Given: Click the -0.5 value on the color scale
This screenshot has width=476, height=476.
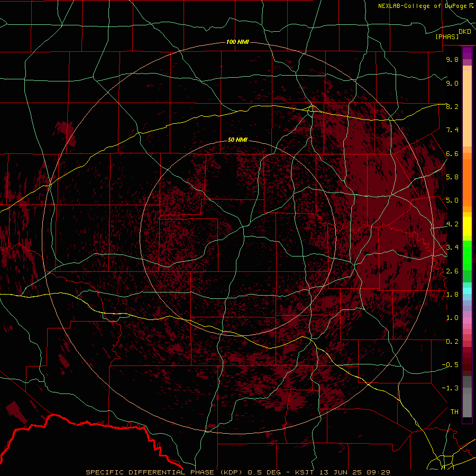Looking at the screenshot, I should pos(450,365).
